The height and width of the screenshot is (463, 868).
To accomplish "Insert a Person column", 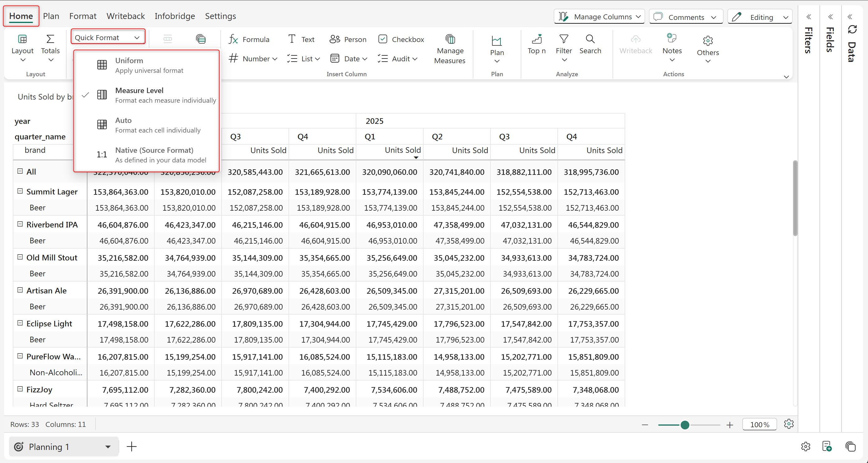I will pos(348,40).
